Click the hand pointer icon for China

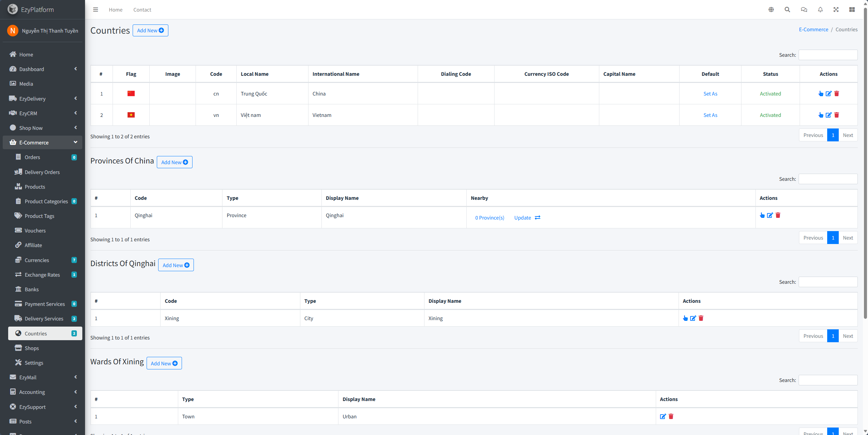click(x=821, y=93)
